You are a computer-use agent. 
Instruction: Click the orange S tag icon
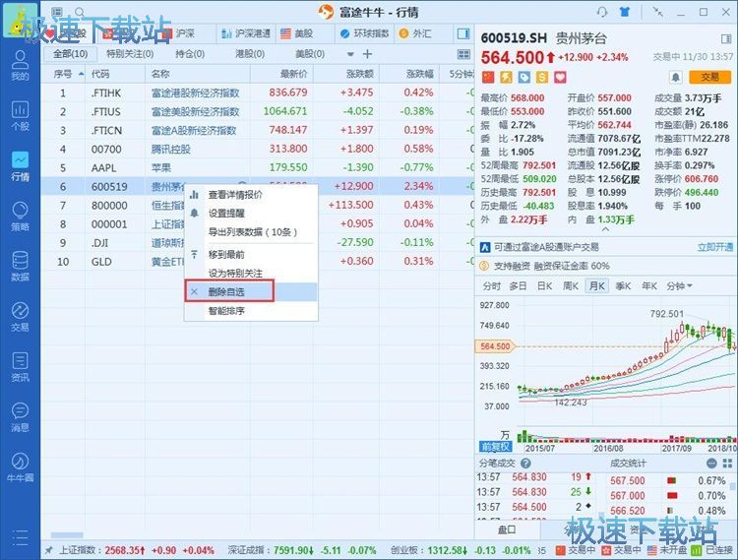(x=542, y=77)
